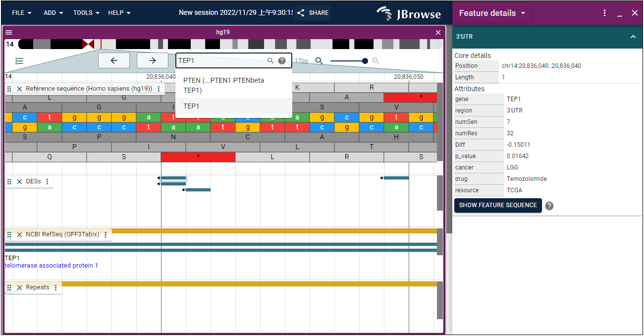Select PTEN suggestion in search dropdown
The width and height of the screenshot is (644, 336).
click(x=233, y=85)
